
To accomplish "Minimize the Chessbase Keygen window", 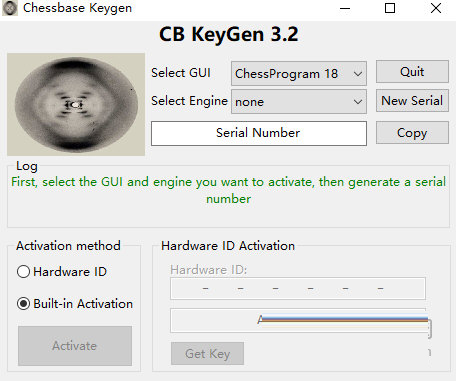I will 345,8.
